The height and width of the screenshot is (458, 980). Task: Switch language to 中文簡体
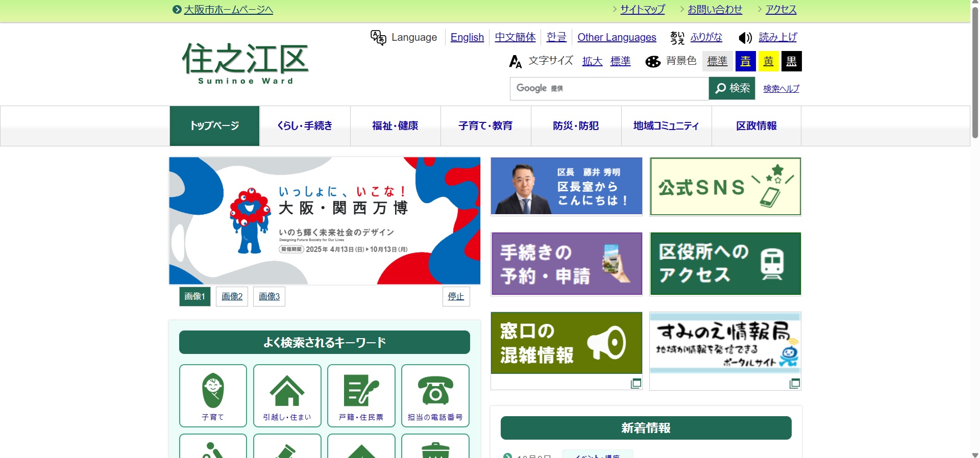(x=516, y=37)
